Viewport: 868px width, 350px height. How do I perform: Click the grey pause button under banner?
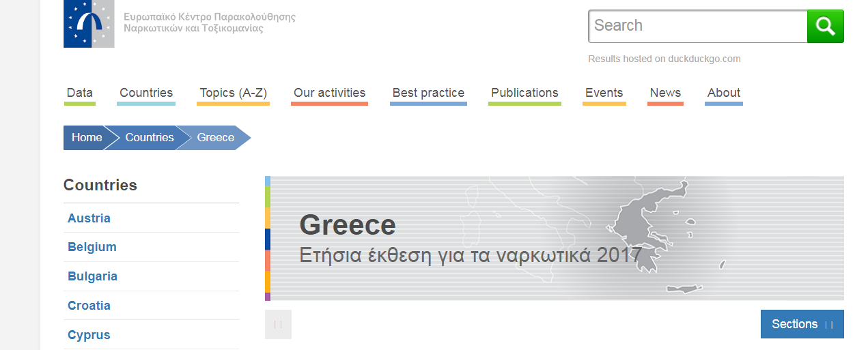pos(278,324)
